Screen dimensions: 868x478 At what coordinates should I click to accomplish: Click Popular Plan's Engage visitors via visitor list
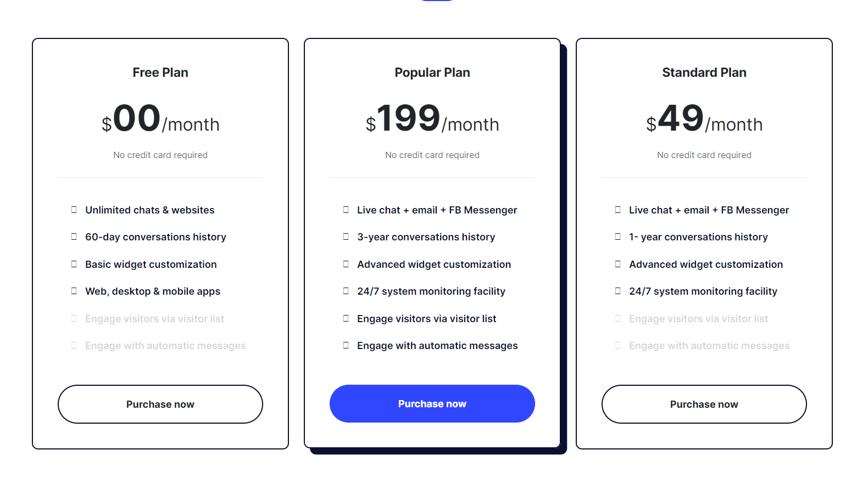click(426, 319)
